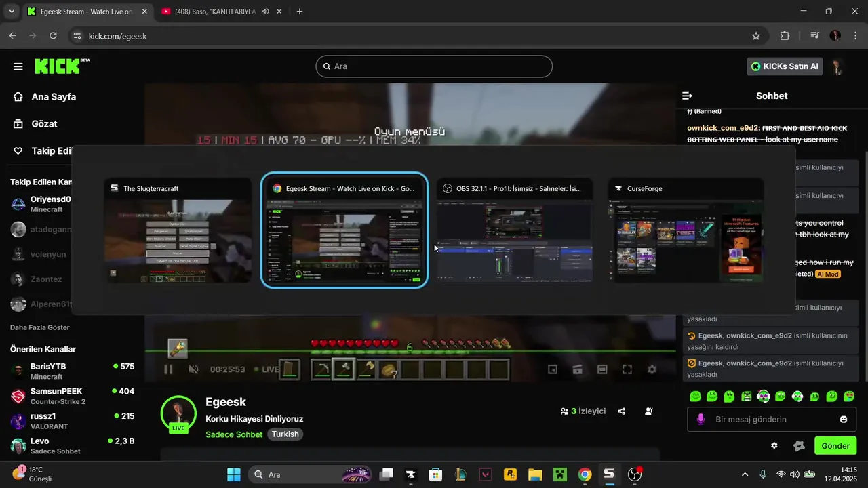Go to Ana Sayfa in sidebar
This screenshot has width=868, height=488.
pyautogui.click(x=45, y=97)
